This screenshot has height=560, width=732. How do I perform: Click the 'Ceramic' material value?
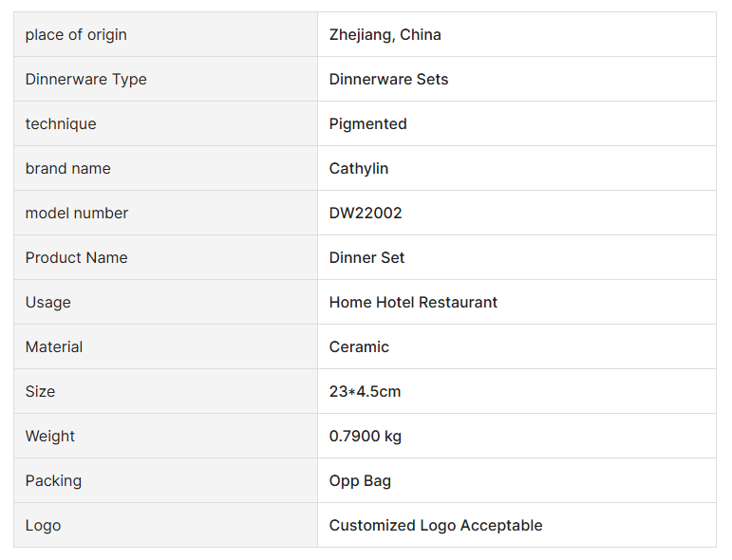359,347
